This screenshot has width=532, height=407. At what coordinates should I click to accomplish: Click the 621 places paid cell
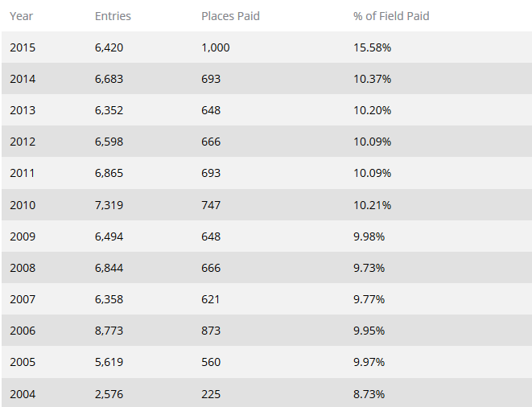click(211, 299)
